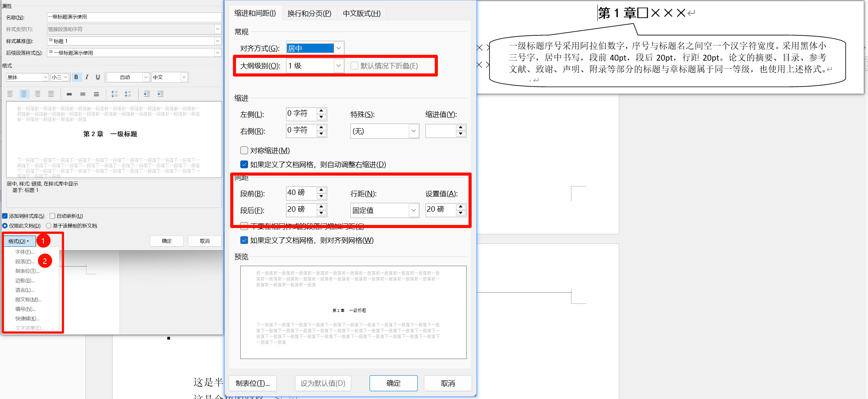Select the justify alignment icon
Image resolution: width=868 pixels, height=399 pixels.
(x=51, y=94)
